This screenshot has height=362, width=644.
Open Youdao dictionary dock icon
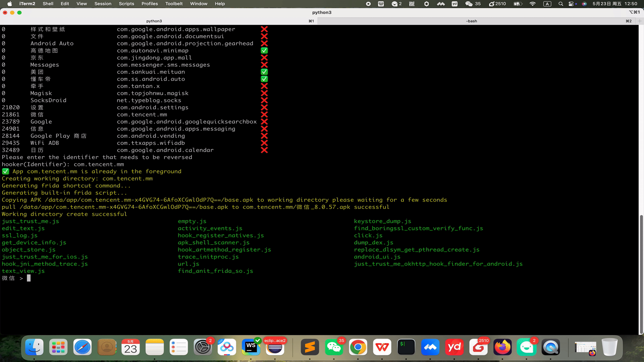point(454,347)
